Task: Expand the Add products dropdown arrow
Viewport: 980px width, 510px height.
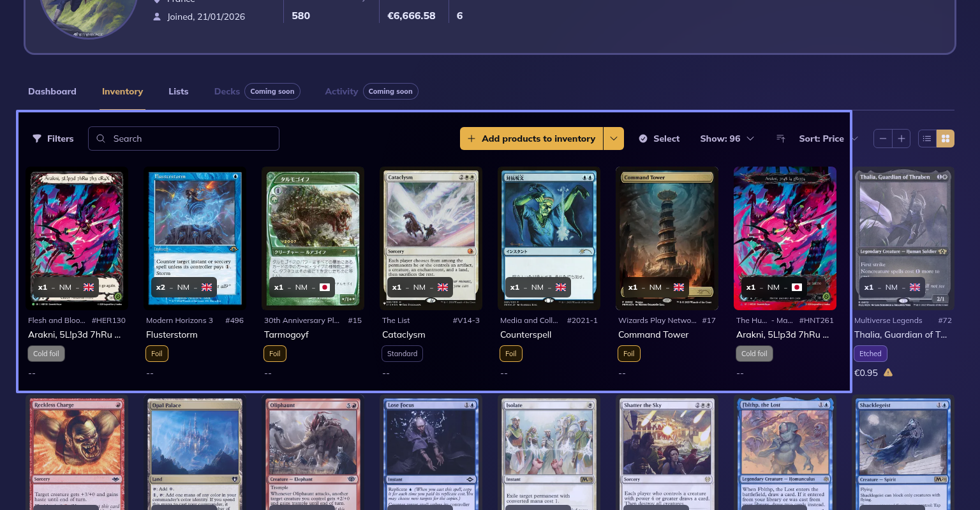Action: click(x=614, y=139)
